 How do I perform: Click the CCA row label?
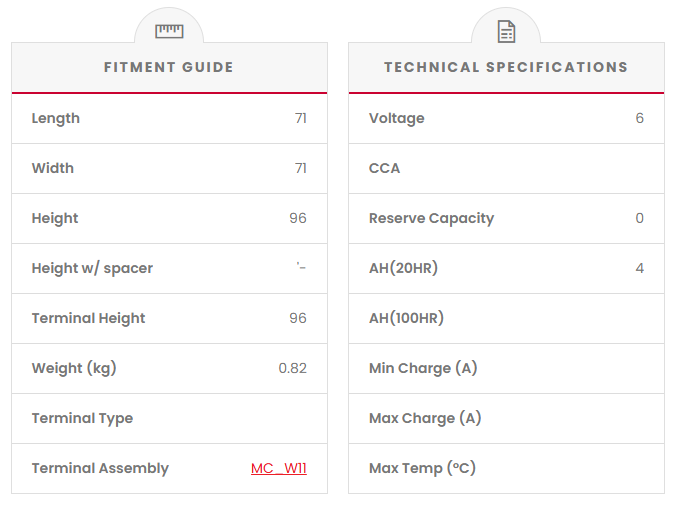pyautogui.click(x=384, y=168)
